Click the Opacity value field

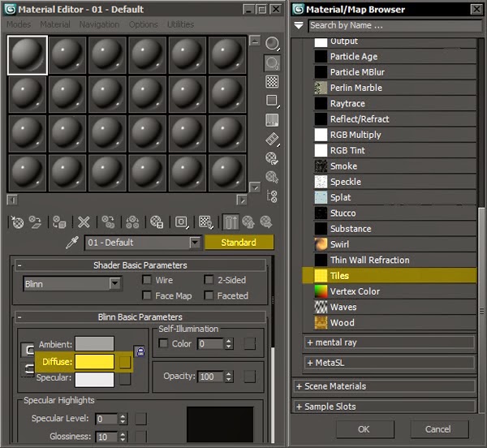click(x=210, y=377)
